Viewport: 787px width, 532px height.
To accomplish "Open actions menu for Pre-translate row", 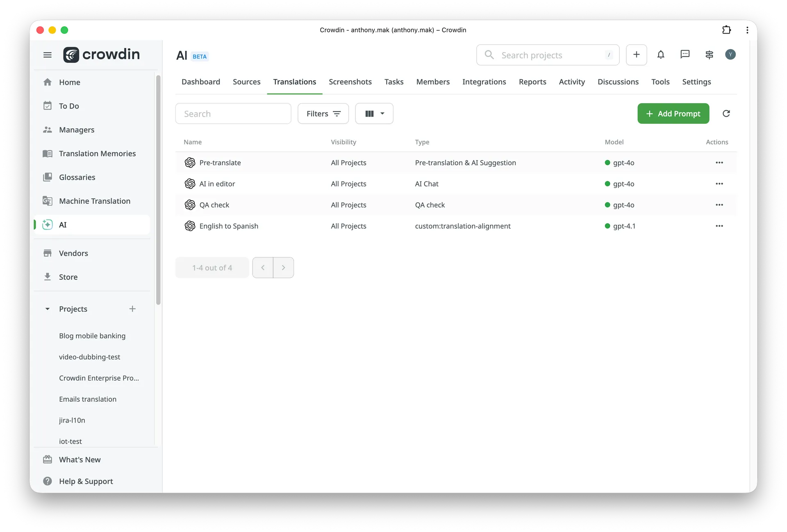I will click(x=719, y=163).
